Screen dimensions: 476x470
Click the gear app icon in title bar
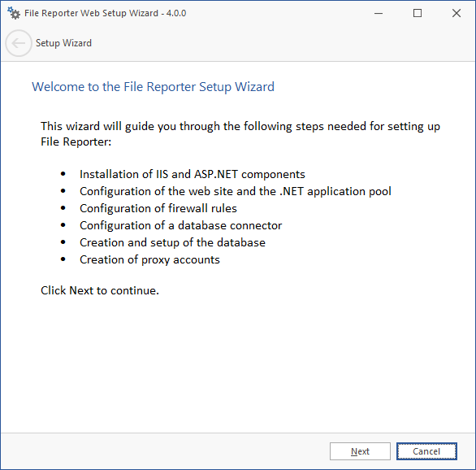(14, 13)
